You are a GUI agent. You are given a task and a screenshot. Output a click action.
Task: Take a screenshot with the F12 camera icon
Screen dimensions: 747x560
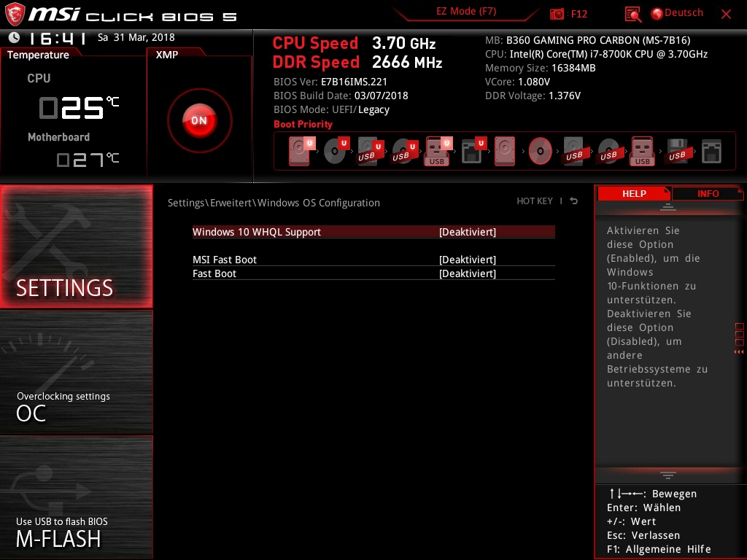[x=557, y=14]
